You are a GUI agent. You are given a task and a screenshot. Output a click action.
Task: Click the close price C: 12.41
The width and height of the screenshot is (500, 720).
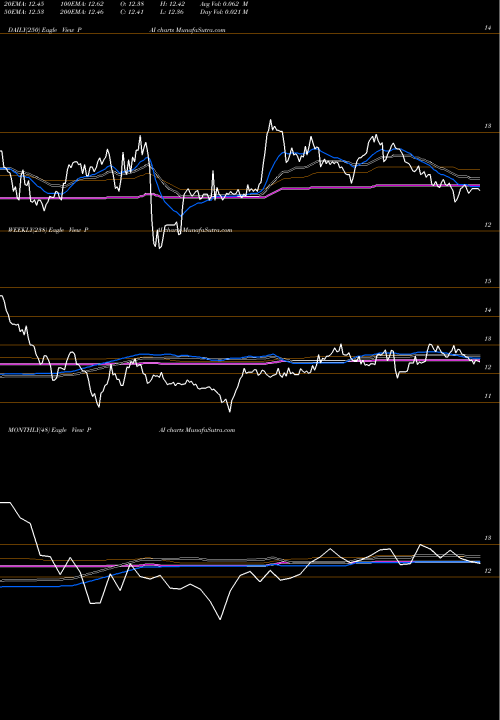[x=133, y=12]
